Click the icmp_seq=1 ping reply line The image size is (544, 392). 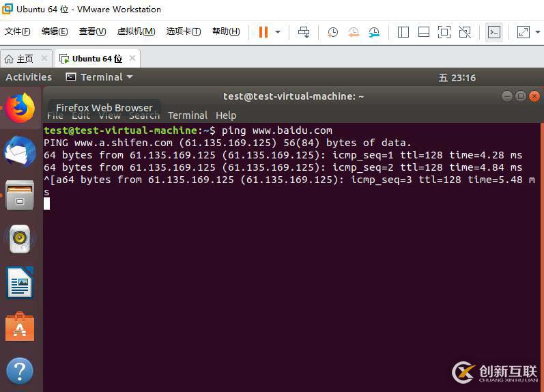[283, 155]
